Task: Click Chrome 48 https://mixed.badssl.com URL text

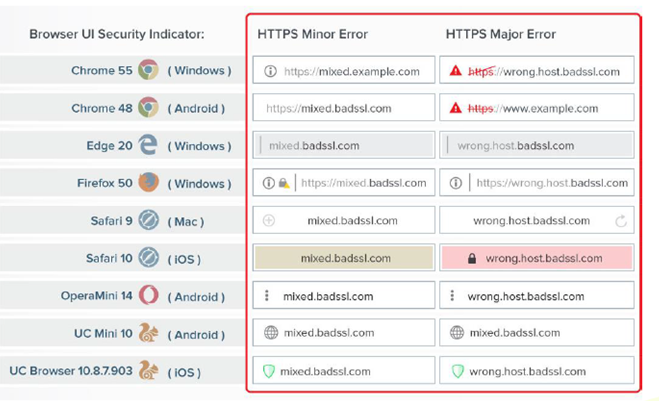Action: tap(329, 108)
